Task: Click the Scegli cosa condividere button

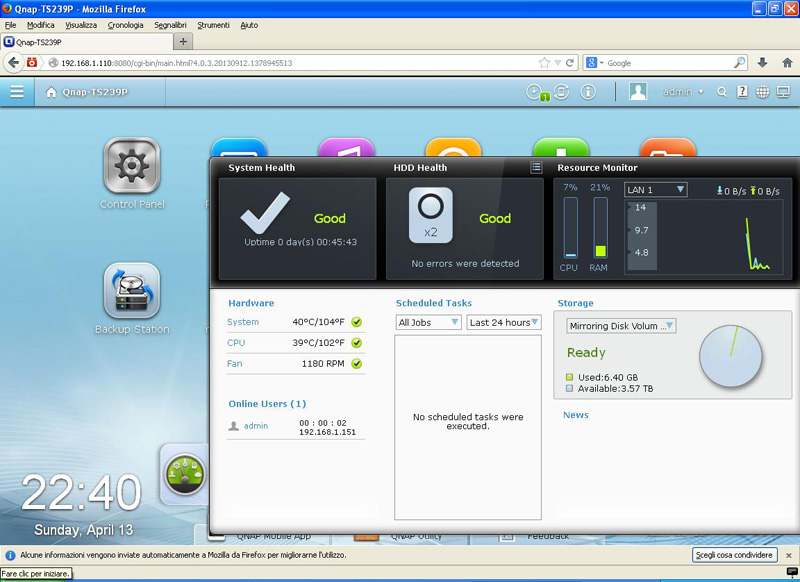Action: (x=734, y=554)
